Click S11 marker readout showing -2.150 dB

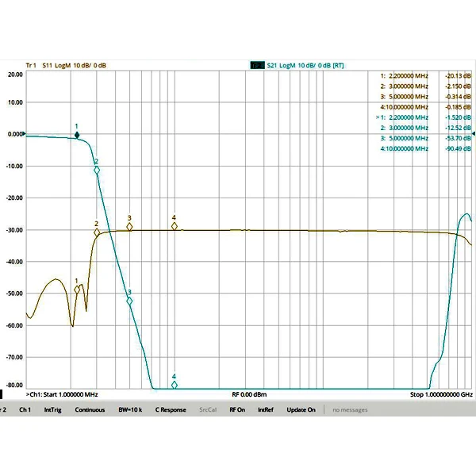[x=425, y=86]
